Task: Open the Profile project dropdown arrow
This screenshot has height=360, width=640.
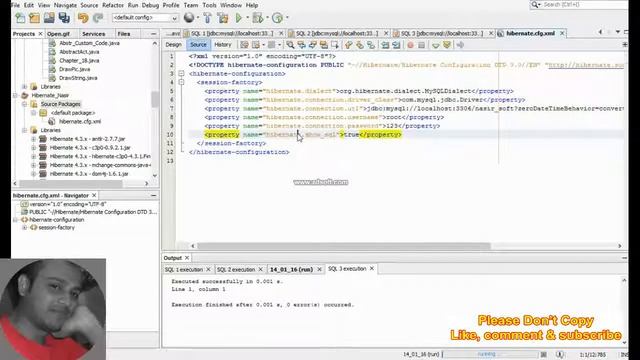Action: click(x=287, y=18)
